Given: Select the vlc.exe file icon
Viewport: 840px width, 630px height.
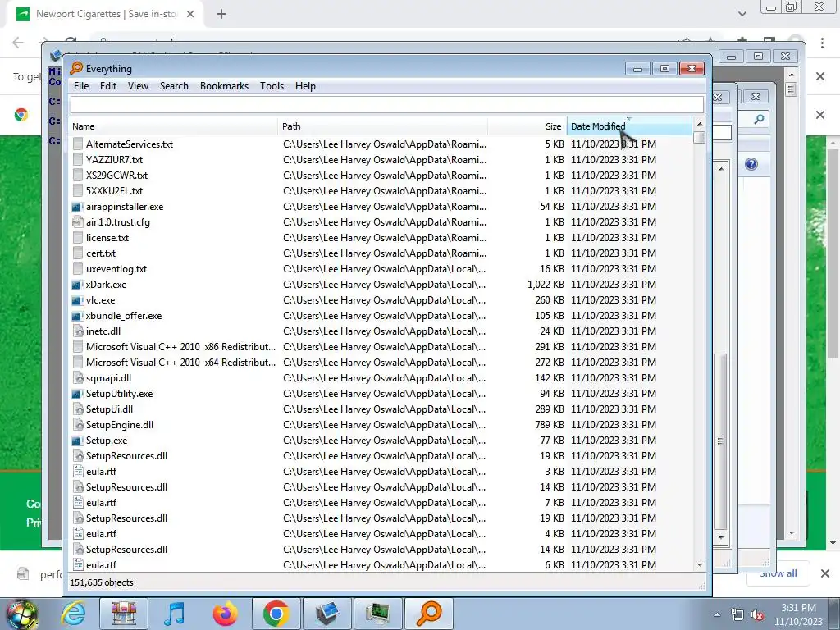Looking at the screenshot, I should coord(78,300).
